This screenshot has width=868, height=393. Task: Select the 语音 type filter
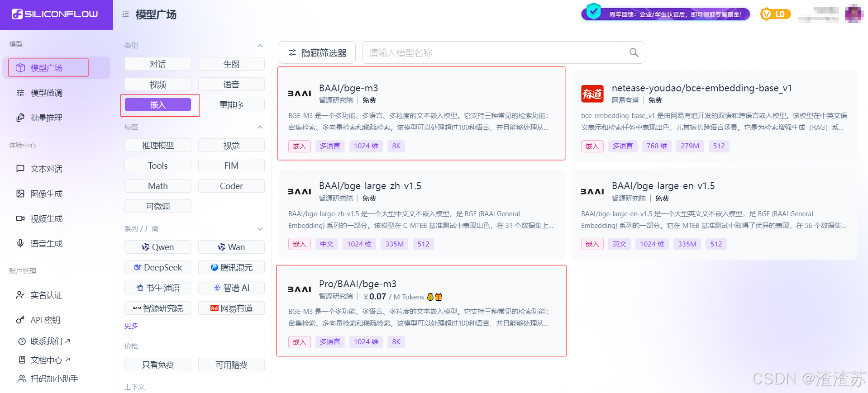click(x=231, y=84)
